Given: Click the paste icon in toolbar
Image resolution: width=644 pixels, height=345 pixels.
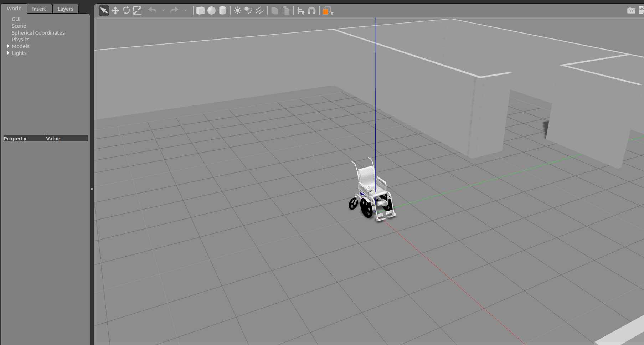Looking at the screenshot, I should tap(285, 11).
